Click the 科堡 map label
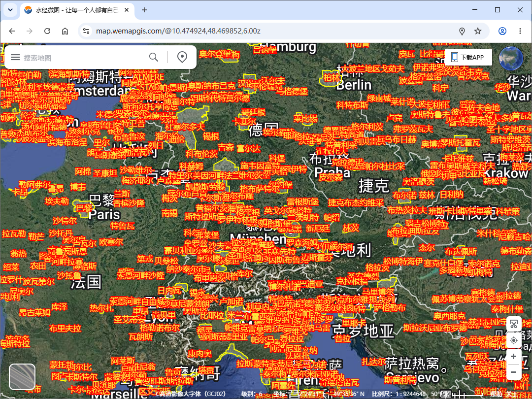Viewport: 532px width, 399px height. (277, 158)
